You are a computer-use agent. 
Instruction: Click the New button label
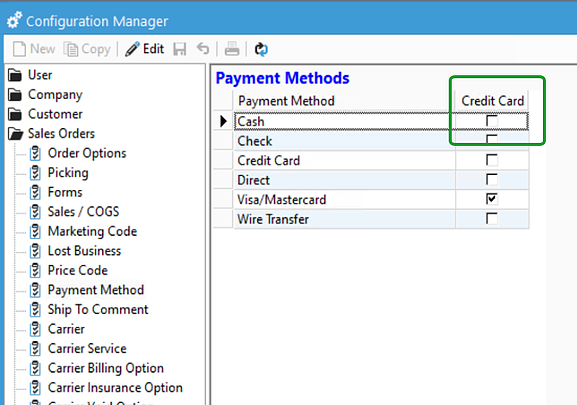[x=43, y=49]
